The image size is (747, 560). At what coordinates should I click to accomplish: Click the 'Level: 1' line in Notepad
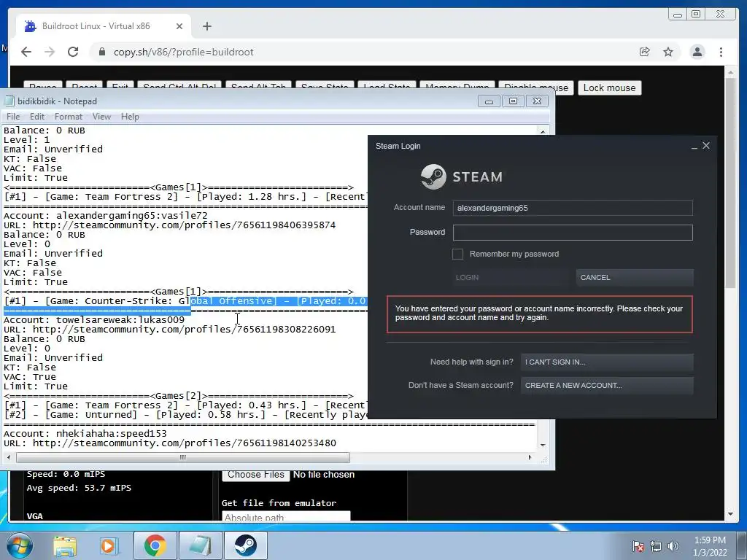(27, 139)
